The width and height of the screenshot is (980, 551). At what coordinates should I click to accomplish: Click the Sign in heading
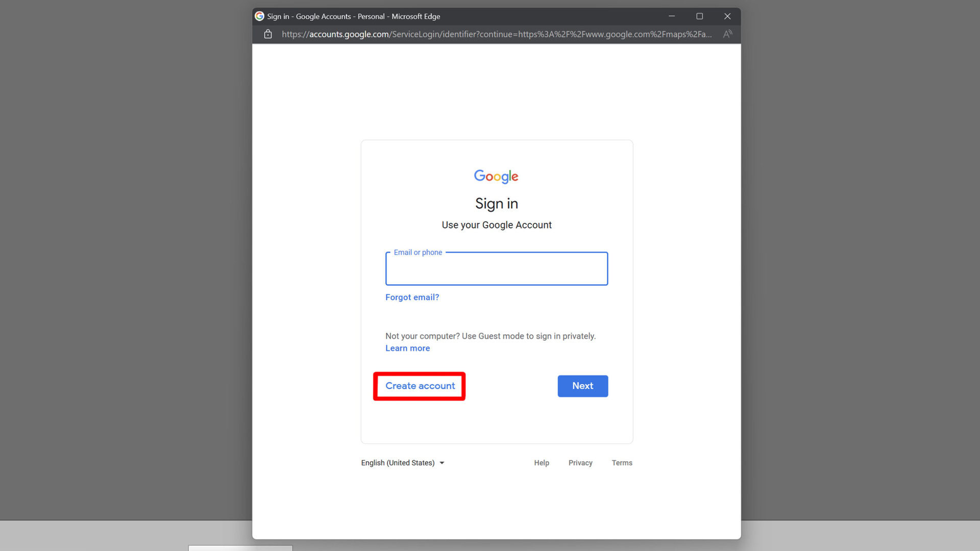coord(496,204)
